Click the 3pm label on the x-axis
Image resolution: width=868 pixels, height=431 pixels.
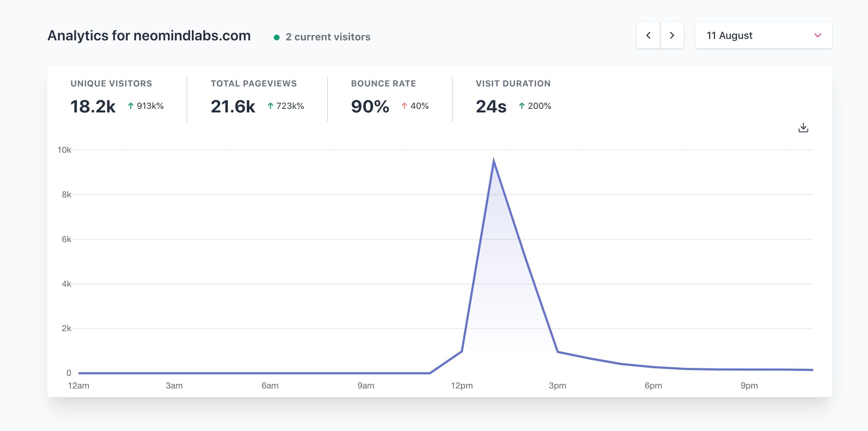pos(557,386)
